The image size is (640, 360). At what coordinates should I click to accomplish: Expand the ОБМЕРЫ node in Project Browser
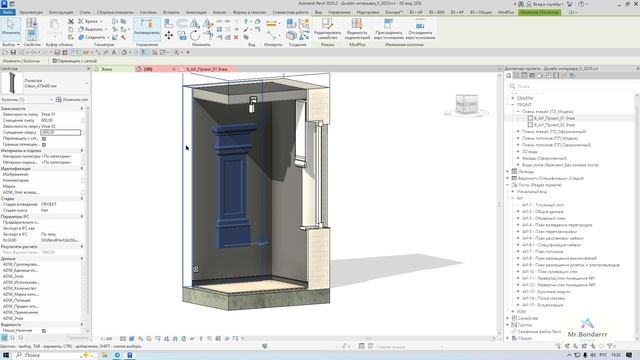(x=513, y=98)
